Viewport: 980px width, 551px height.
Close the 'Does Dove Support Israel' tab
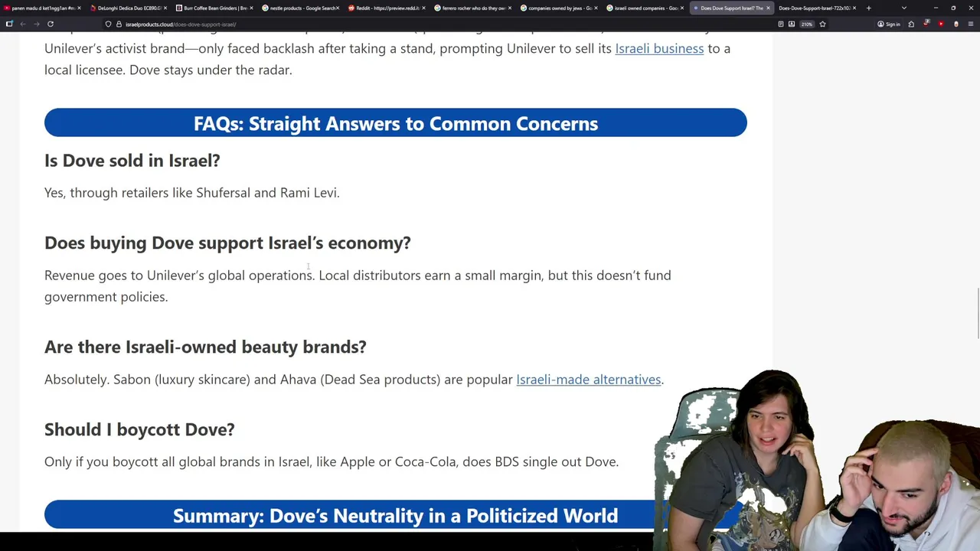[x=768, y=8]
